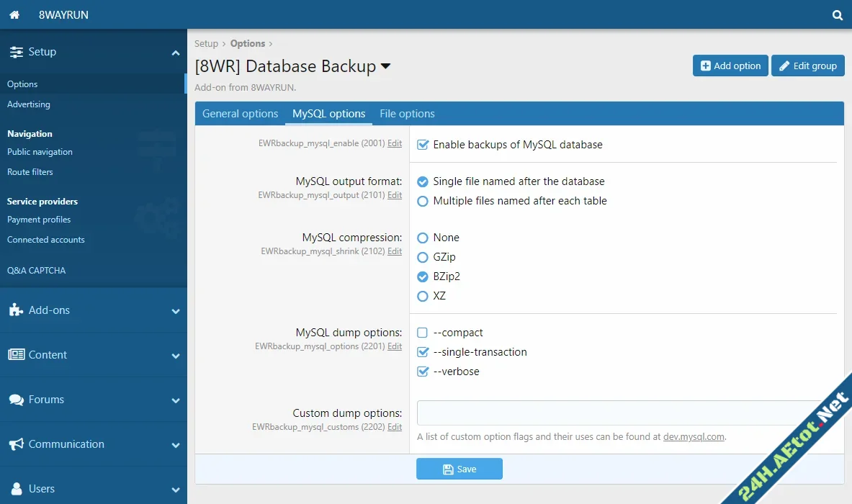Image resolution: width=852 pixels, height=504 pixels.
Task: Click the Setup sliders icon in sidebar
Action: click(14, 51)
